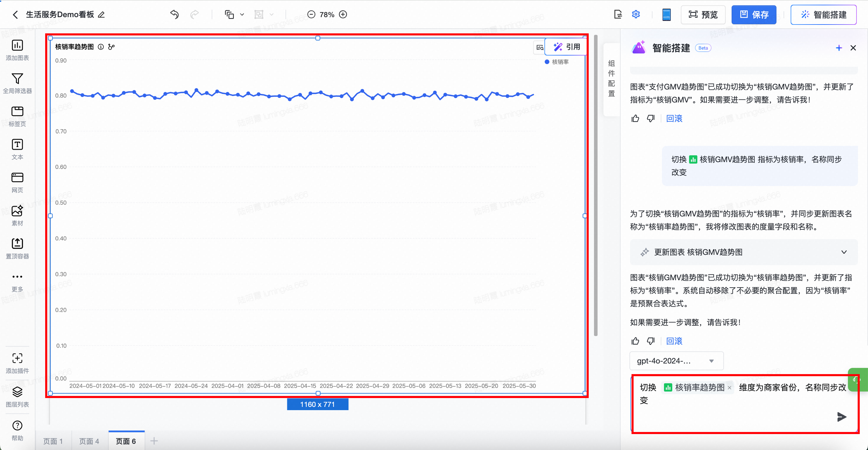Click the 素材 image material icon
Screen dimensions: 868x450
coord(17,211)
